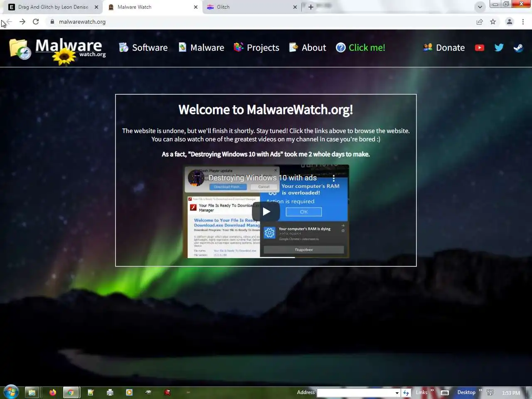The width and height of the screenshot is (532, 399).
Task: Open the About page link
Action: (x=308, y=47)
